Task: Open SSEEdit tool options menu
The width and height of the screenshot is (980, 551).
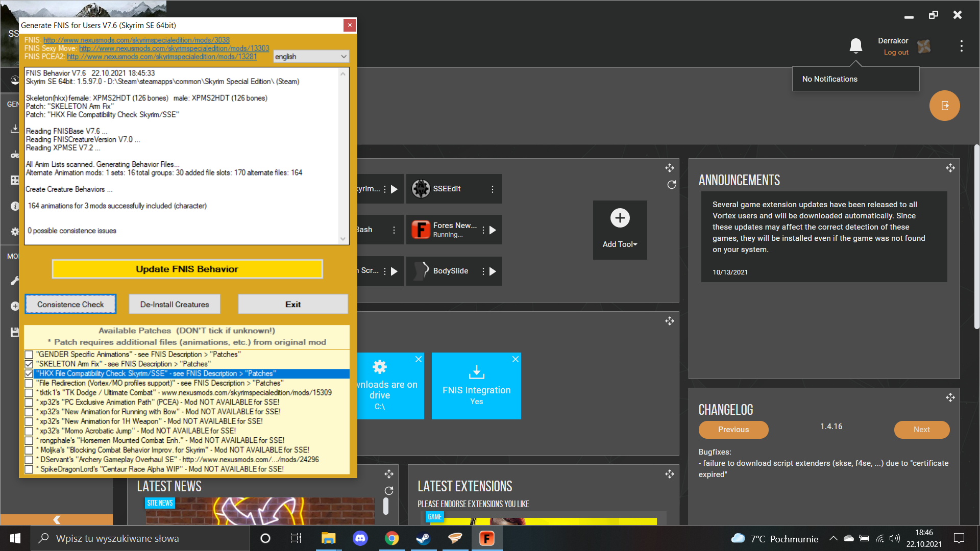Action: (x=493, y=189)
